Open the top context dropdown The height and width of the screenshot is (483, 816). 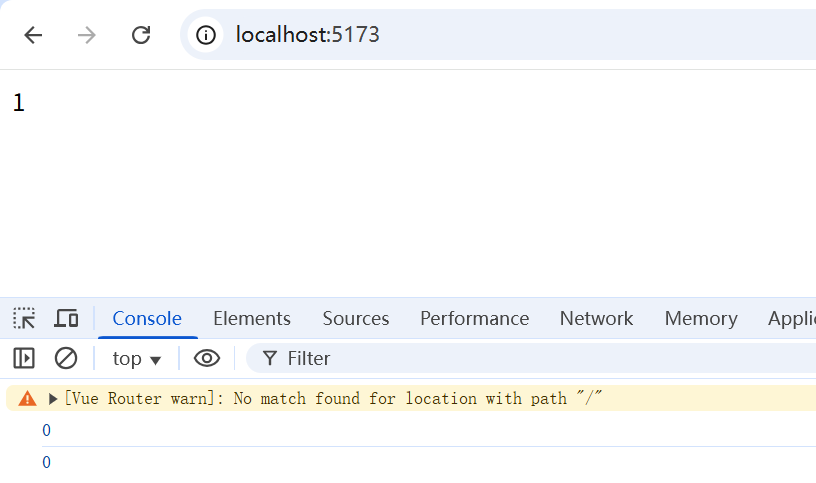[x=136, y=359]
